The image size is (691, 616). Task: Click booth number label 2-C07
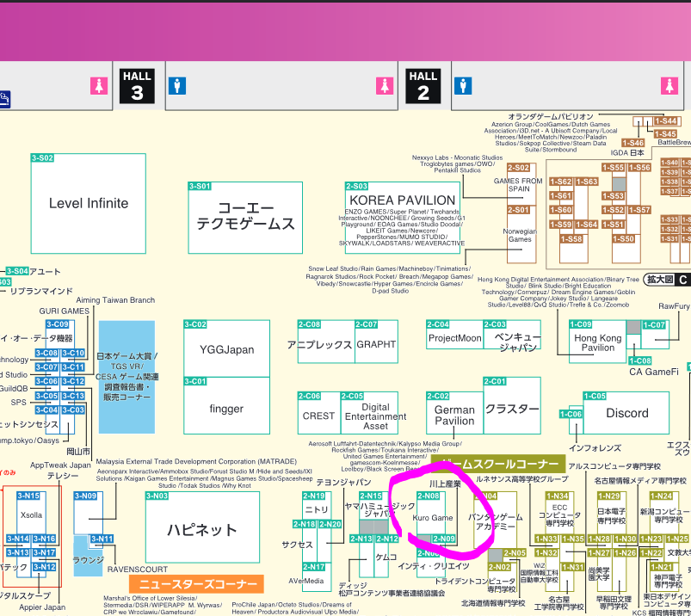pos(367,324)
